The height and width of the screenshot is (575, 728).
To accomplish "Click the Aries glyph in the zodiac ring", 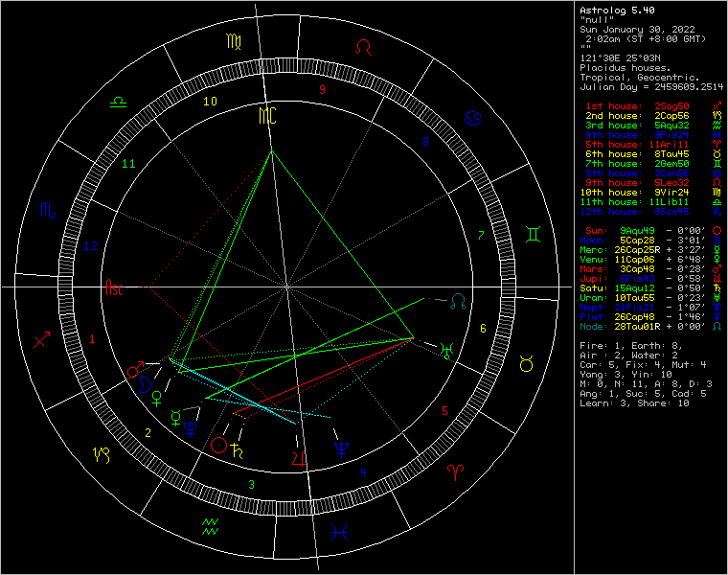I will click(x=455, y=472).
